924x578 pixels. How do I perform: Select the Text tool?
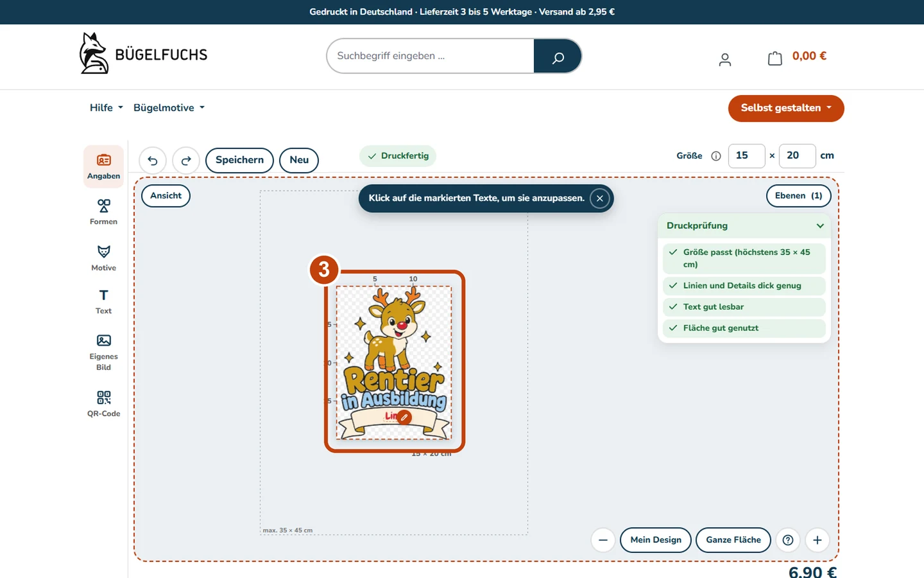(103, 302)
